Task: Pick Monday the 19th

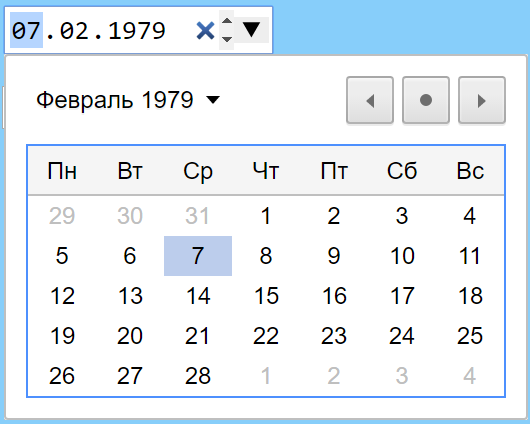Action: 62,336
